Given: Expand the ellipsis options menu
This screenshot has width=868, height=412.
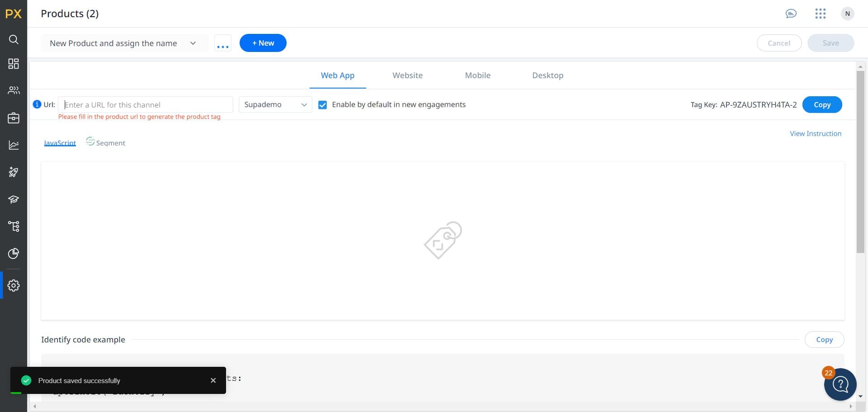Looking at the screenshot, I should [x=223, y=43].
